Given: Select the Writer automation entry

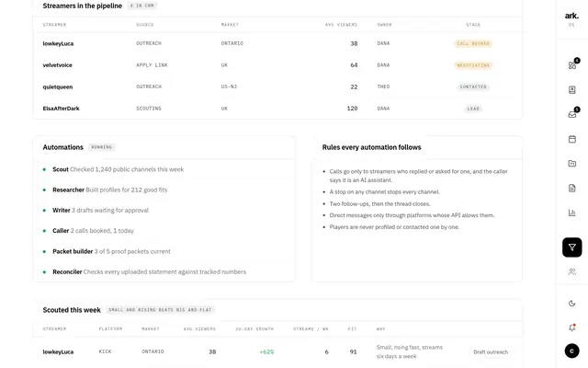Looking at the screenshot, I should pos(96,211).
